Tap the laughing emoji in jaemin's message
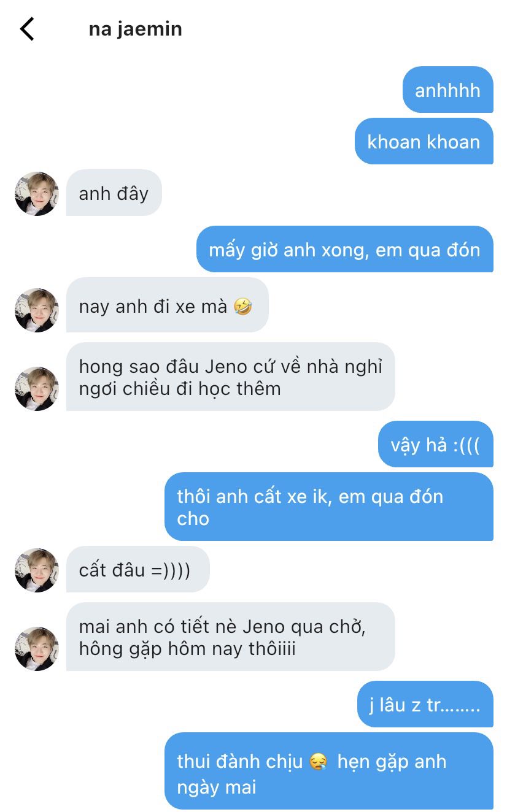507x812 pixels. click(x=243, y=306)
